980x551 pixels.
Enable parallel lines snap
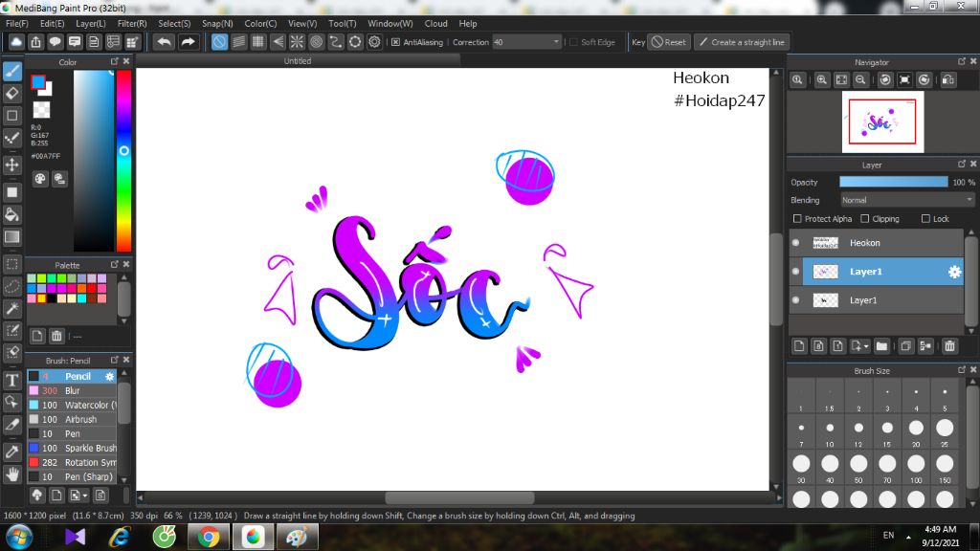[238, 42]
